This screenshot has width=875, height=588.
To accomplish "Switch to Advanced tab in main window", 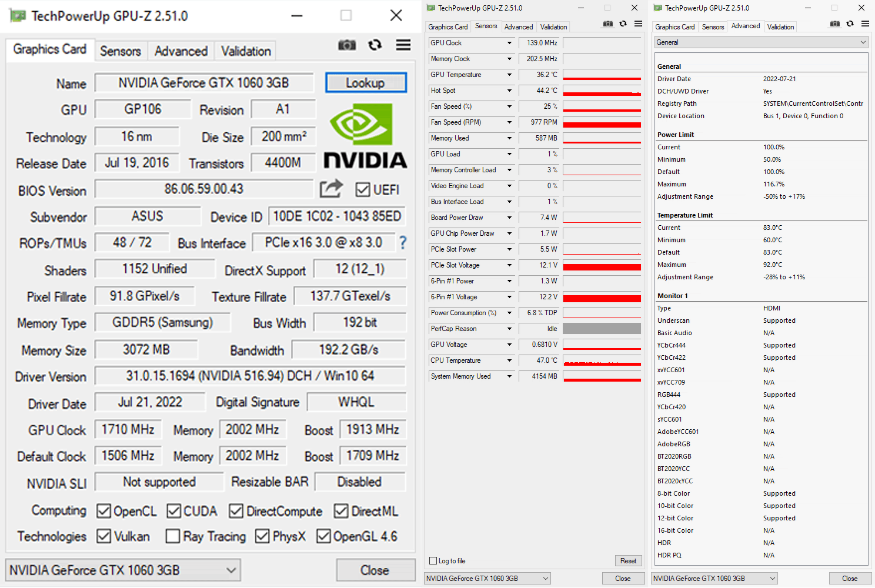I will click(181, 51).
